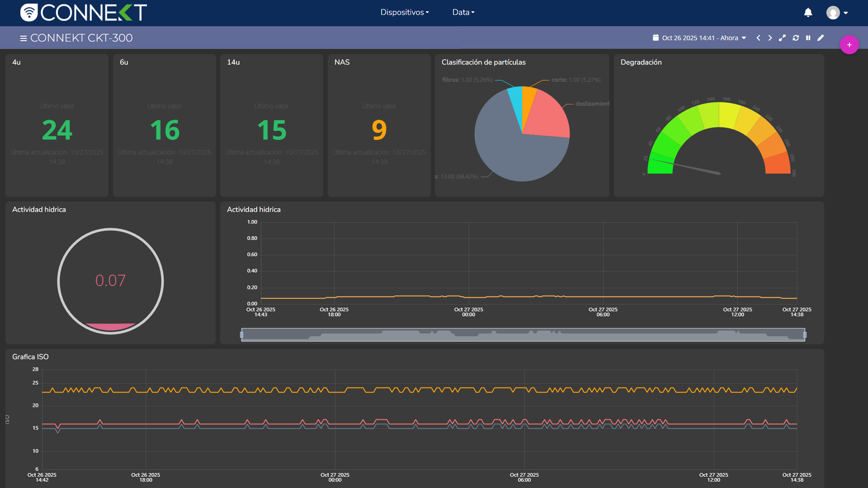
Task: Grab the left range slider handle
Action: point(242,335)
